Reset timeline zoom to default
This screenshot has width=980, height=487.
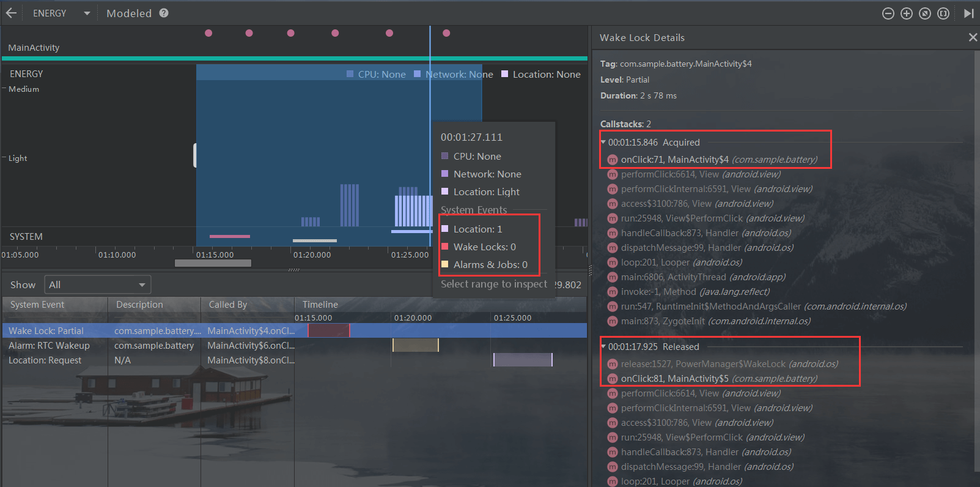925,13
